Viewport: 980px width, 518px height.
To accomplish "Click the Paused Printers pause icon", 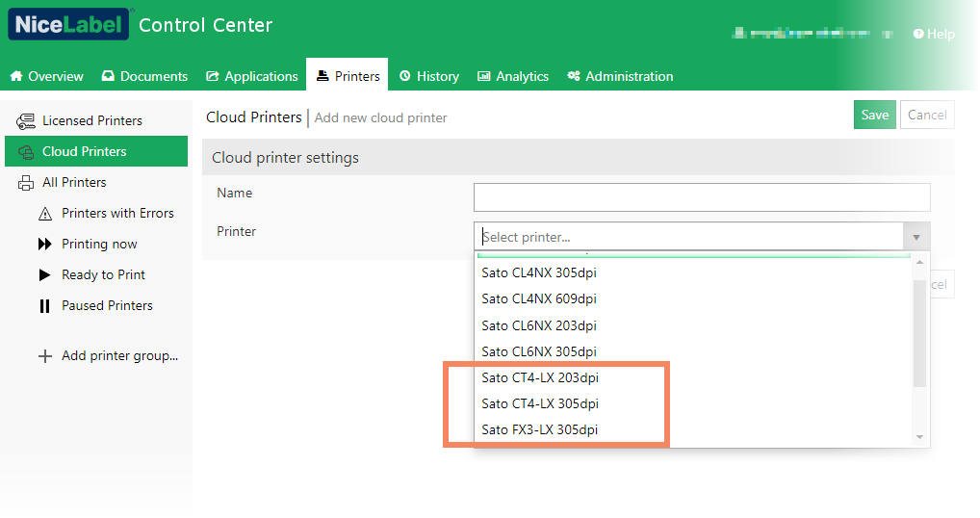I will point(44,305).
